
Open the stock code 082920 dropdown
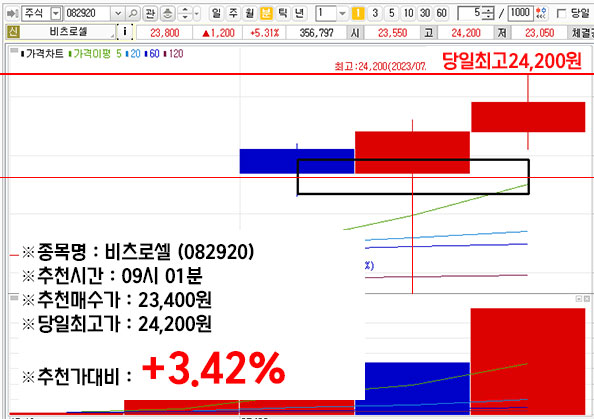pos(118,14)
